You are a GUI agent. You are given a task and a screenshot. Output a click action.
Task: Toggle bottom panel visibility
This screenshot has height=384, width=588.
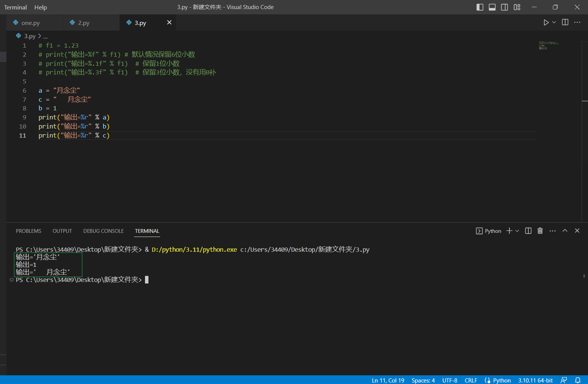click(492, 7)
